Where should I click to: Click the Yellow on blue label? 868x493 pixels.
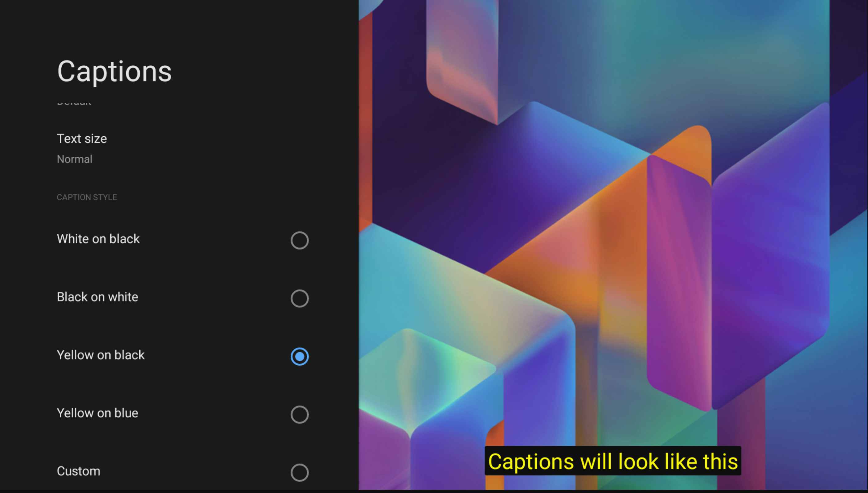coord(97,413)
